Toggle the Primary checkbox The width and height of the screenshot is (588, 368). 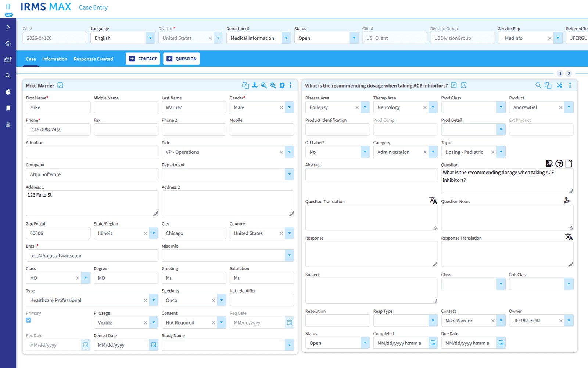[x=29, y=320]
